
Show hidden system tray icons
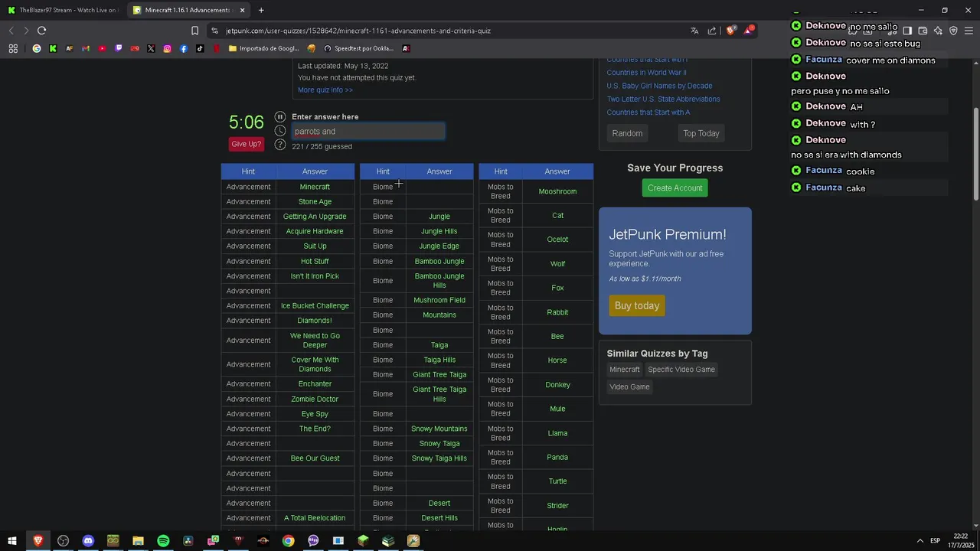tap(920, 541)
